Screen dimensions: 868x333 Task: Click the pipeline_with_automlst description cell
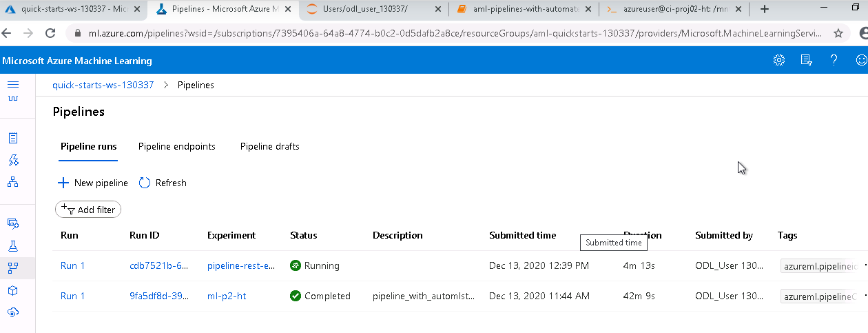(424, 296)
